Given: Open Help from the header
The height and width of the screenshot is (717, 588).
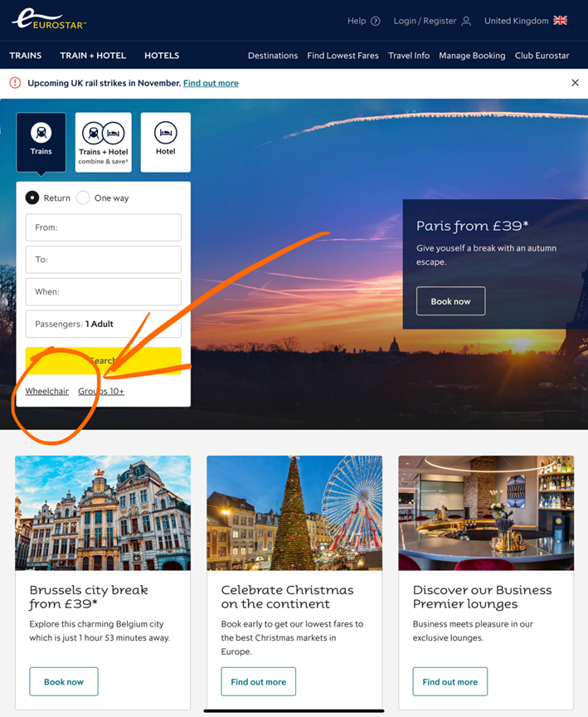Looking at the screenshot, I should coord(363,21).
